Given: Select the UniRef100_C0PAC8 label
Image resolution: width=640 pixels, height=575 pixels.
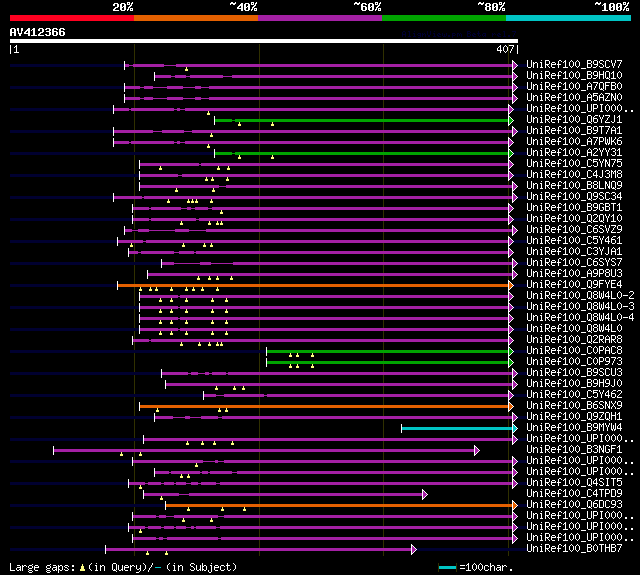Looking at the screenshot, I should (574, 351).
